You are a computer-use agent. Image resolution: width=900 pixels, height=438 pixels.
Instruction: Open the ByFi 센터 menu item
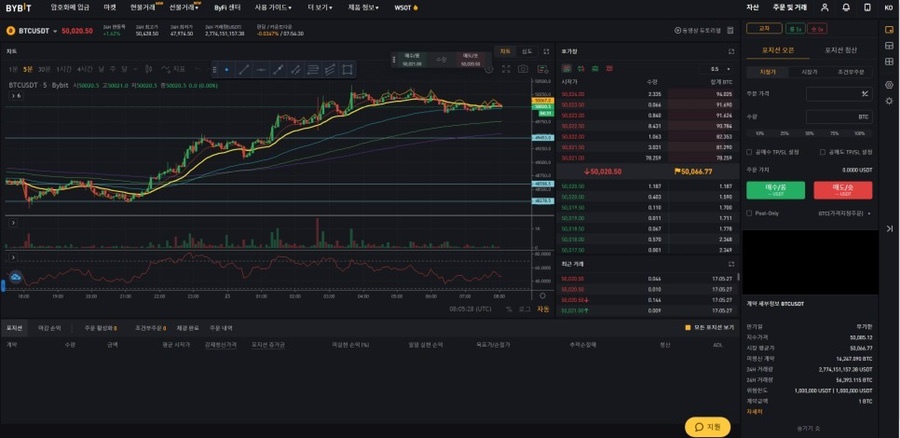[x=227, y=7]
